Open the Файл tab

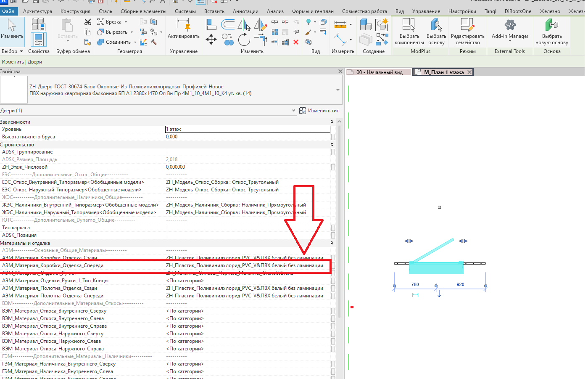[8, 11]
